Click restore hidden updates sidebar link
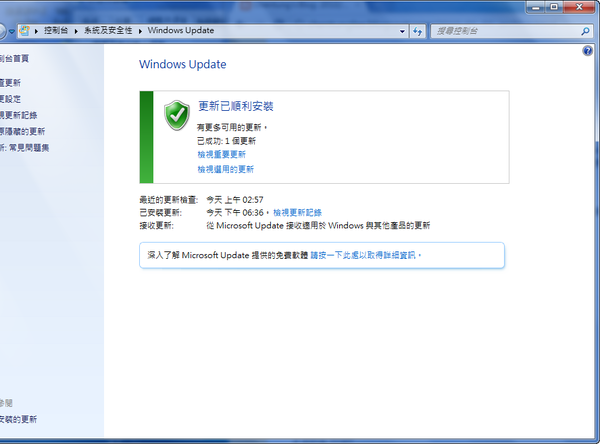 [23, 132]
